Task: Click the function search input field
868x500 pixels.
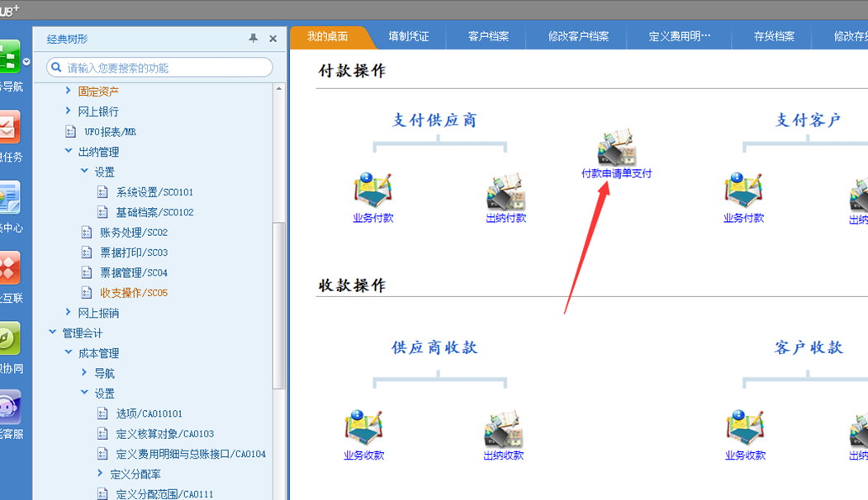Action: [x=160, y=68]
